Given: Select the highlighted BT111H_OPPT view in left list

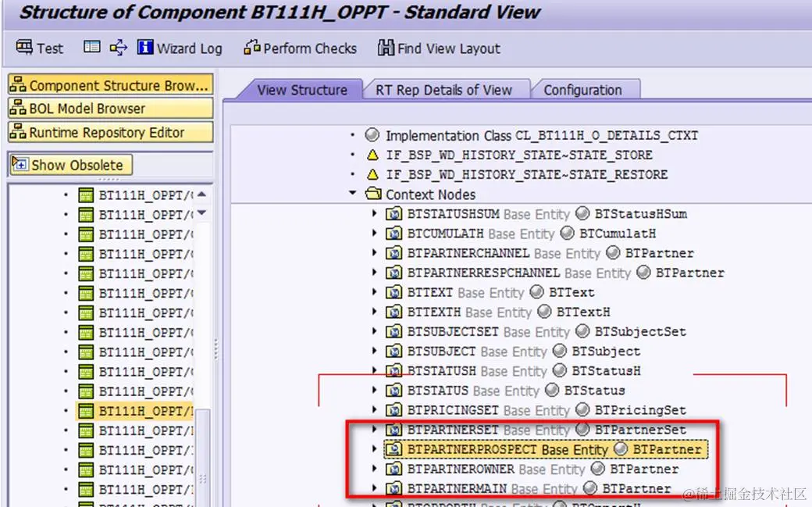Looking at the screenshot, I should click(x=134, y=411).
